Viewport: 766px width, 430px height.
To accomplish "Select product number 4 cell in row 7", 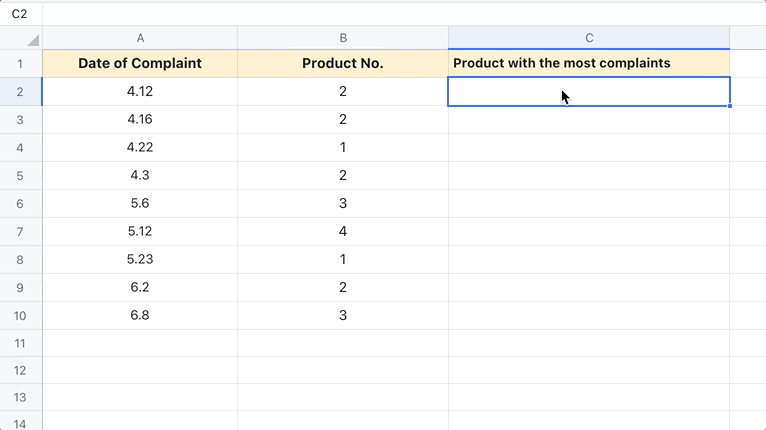I will [x=343, y=231].
